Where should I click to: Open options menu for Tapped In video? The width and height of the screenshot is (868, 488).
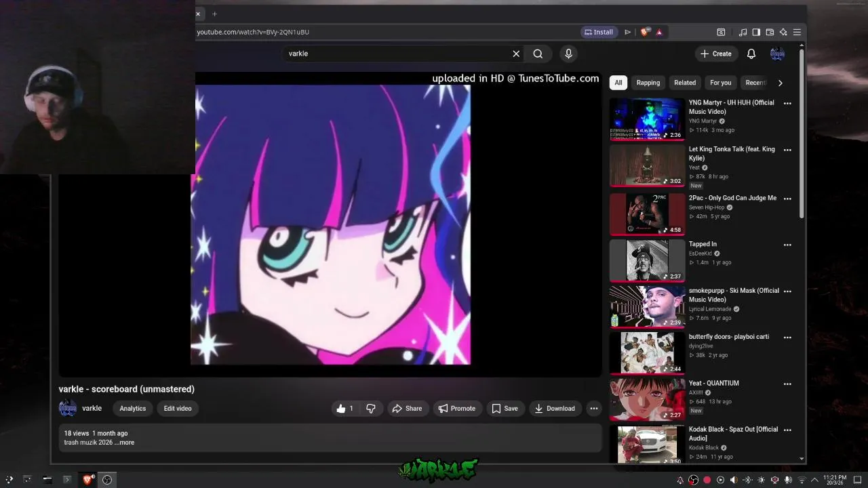787,245
